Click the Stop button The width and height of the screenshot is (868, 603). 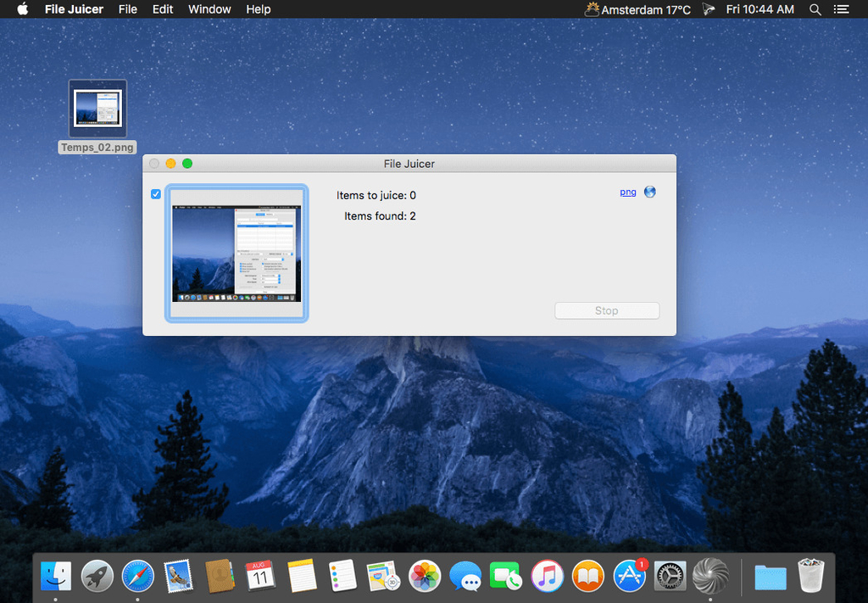[607, 310]
